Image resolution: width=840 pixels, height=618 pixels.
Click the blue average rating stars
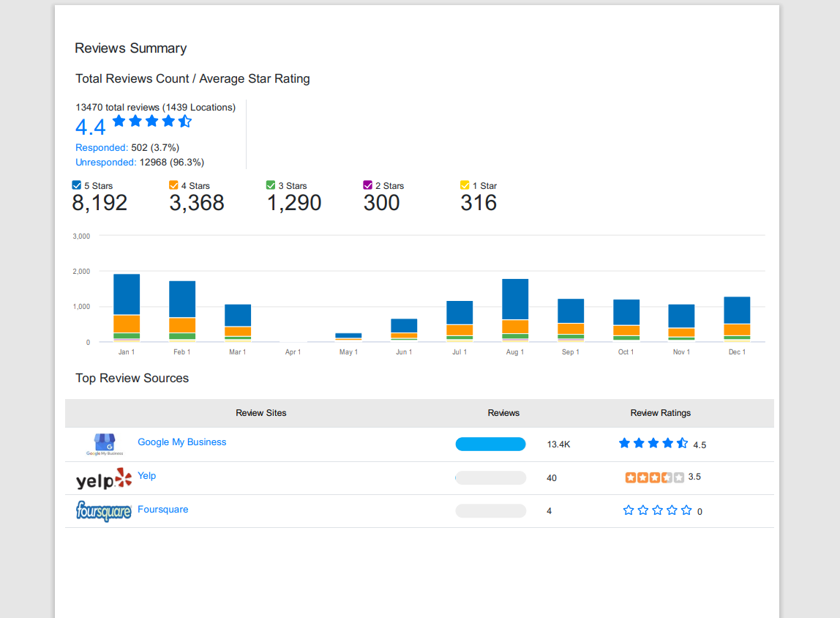[x=152, y=121]
